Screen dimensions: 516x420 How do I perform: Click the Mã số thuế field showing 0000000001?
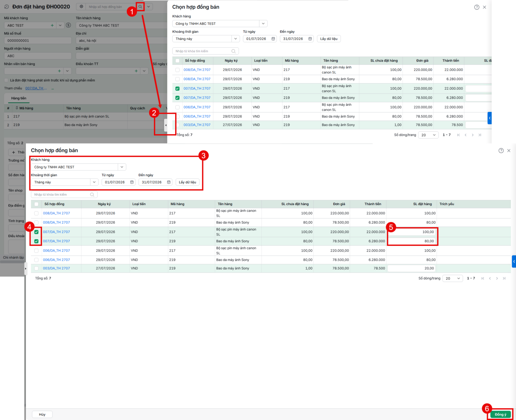(38, 41)
